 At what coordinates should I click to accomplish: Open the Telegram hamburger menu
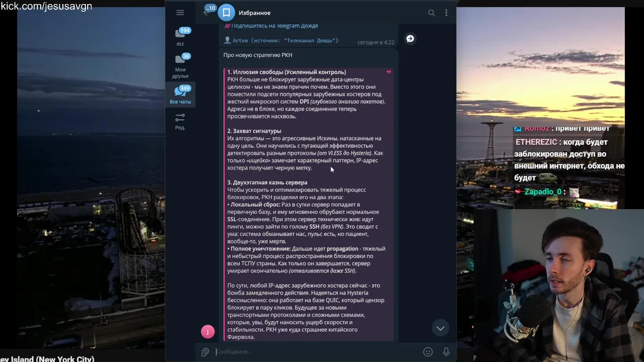click(180, 13)
